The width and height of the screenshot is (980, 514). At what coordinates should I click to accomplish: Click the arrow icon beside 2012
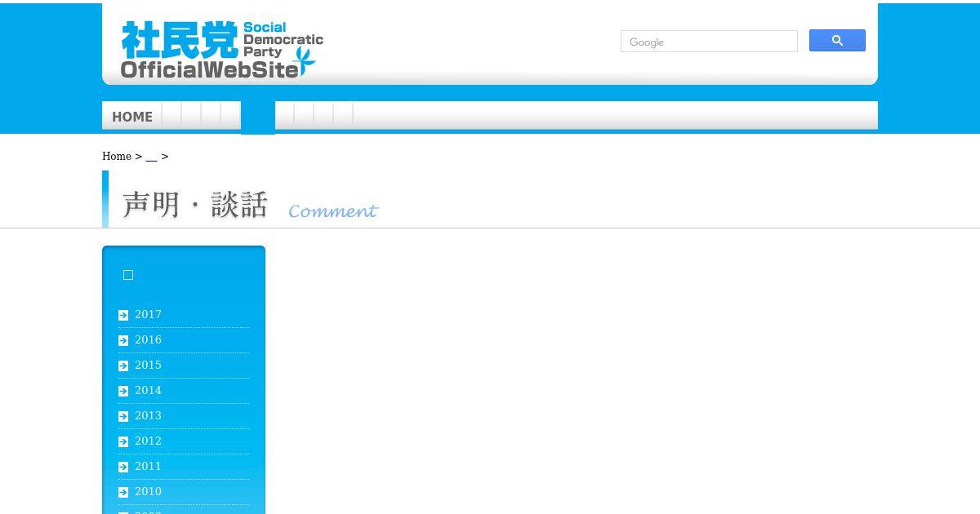pos(123,441)
